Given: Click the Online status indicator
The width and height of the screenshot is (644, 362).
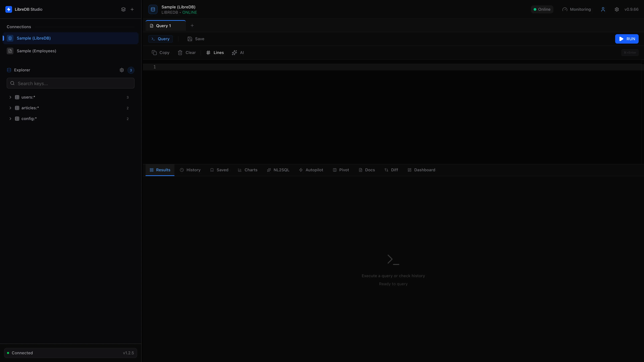Looking at the screenshot, I should click(x=542, y=9).
